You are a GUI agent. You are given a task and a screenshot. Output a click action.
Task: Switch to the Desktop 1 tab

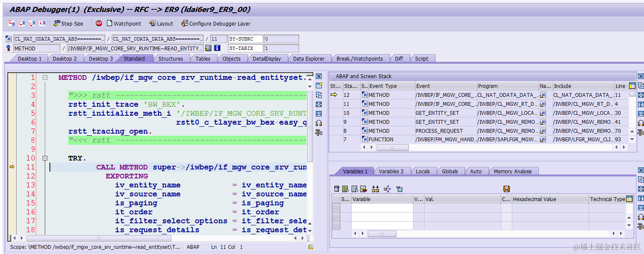pos(29,58)
